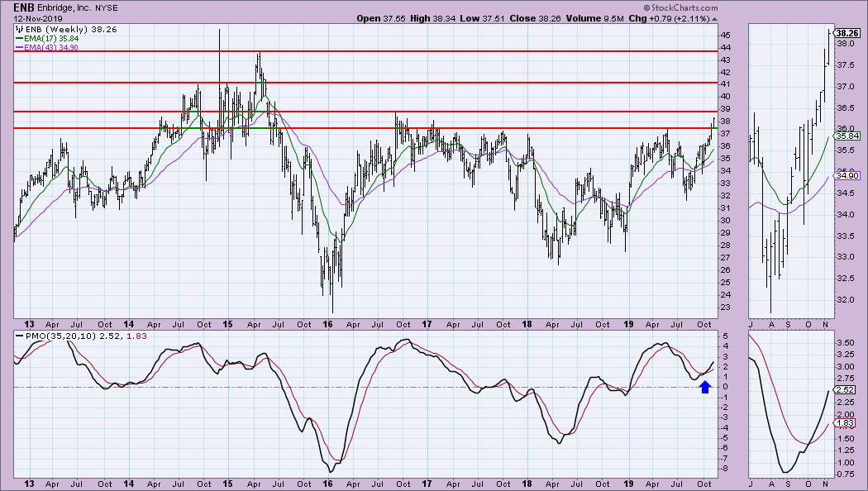Click the green EMA(17) line swatch in legend
Image resolution: width=868 pixels, height=491 pixels.
point(19,39)
